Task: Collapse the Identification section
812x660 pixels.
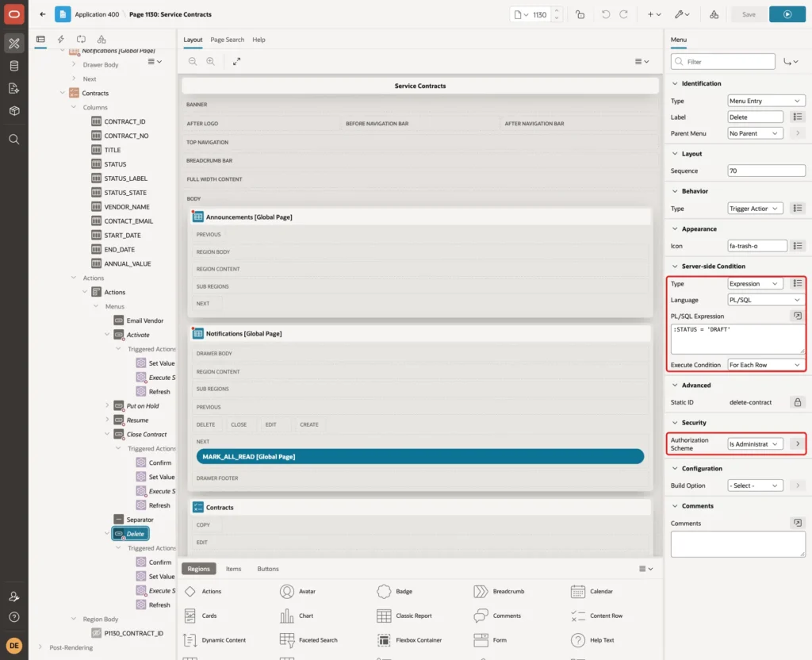Action: 675,83
